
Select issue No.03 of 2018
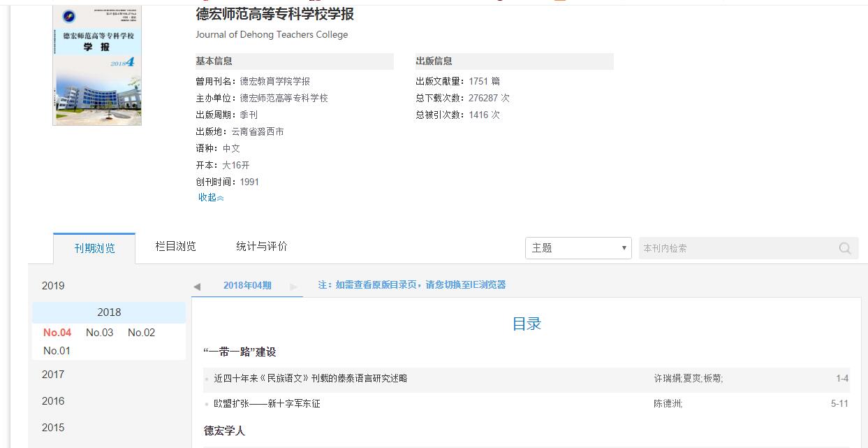pyautogui.click(x=99, y=333)
